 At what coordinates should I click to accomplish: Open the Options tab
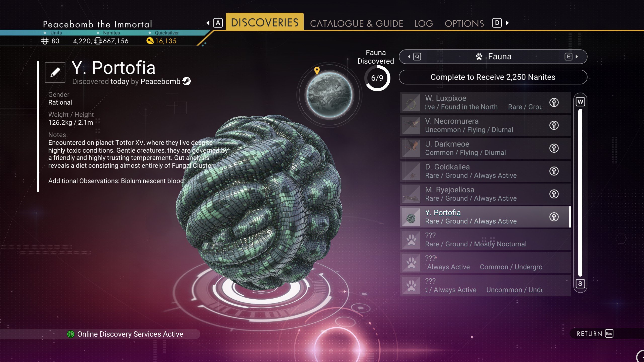464,23
